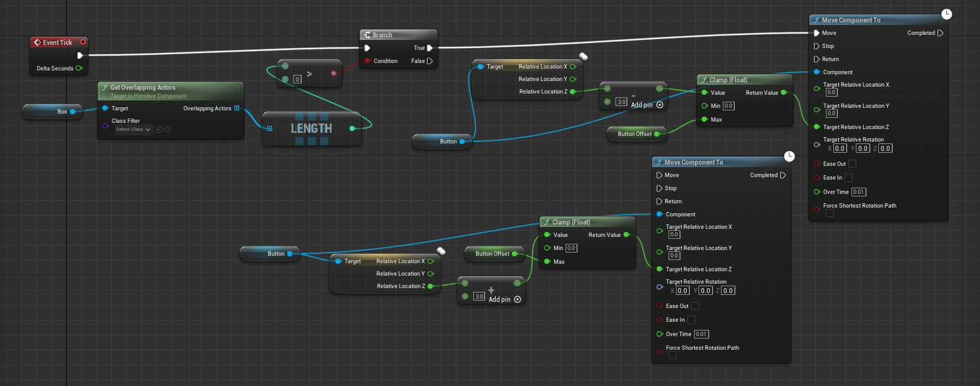Edit Over Time value on the upper Move Component To

[858, 192]
